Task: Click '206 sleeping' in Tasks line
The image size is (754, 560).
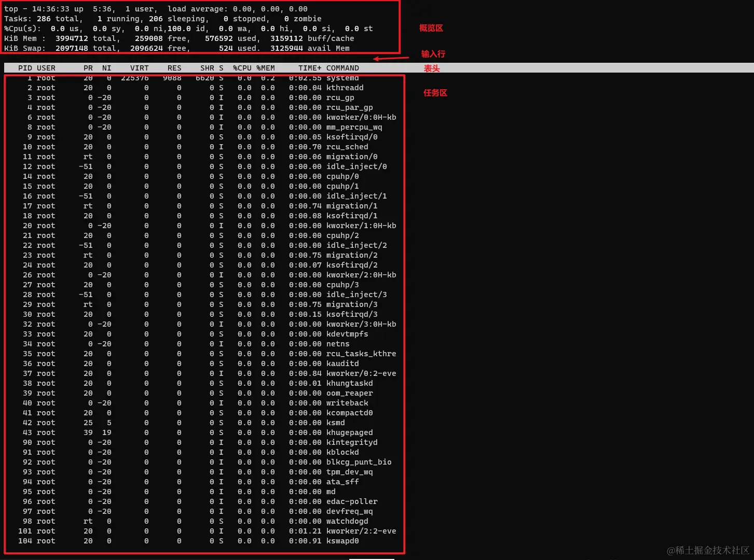Action: click(x=176, y=19)
